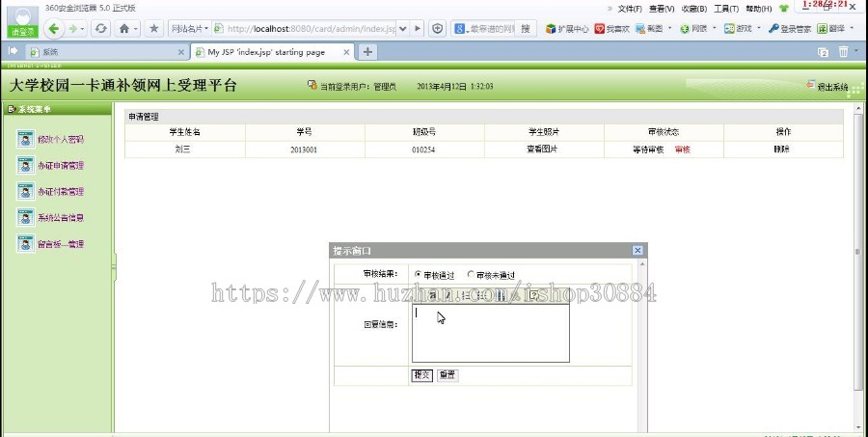This screenshot has width=868, height=437.
Task: Click the 重置 reset button
Action: (x=448, y=375)
